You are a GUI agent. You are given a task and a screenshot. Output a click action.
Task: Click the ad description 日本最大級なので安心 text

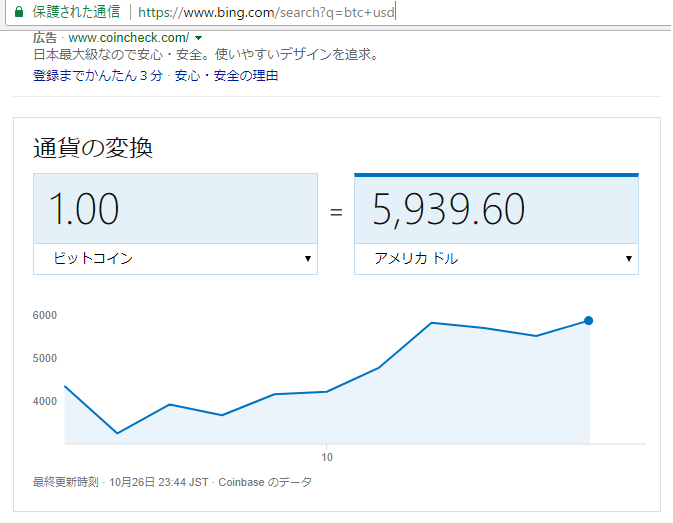click(x=206, y=54)
